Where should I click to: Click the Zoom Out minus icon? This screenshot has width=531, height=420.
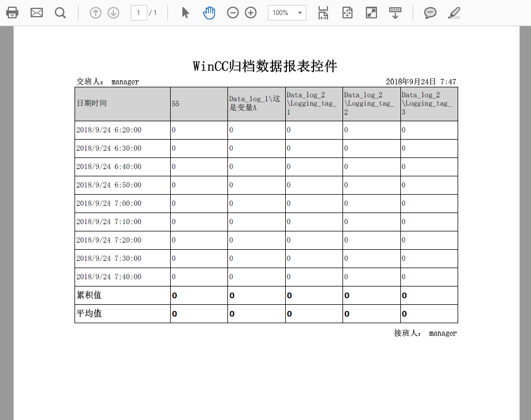pos(232,12)
